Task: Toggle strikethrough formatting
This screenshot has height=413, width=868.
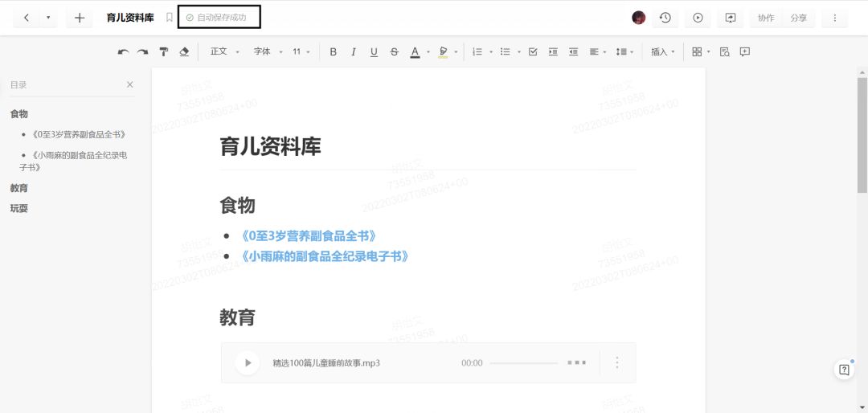Action: (x=394, y=51)
